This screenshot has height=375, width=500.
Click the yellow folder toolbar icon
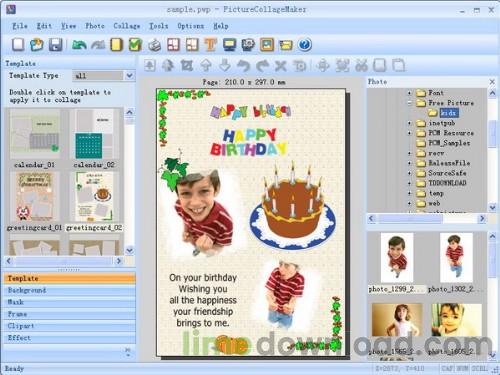(286, 45)
